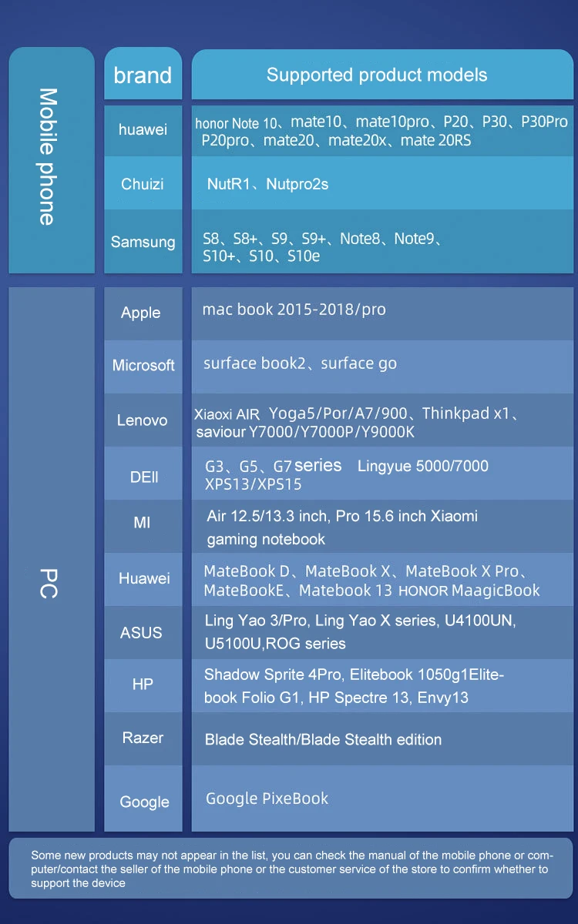
Task: Click the 'HP Spectre 13, Envy13' line
Action: coord(336,698)
